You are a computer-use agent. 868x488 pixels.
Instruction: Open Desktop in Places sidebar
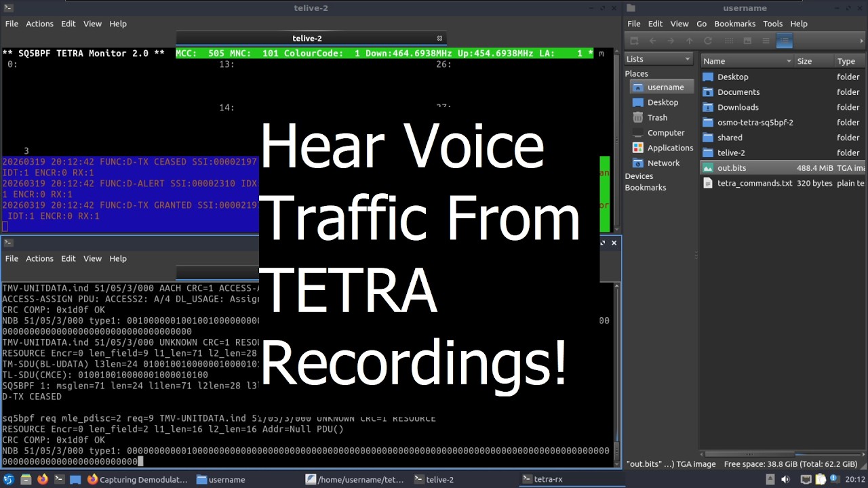[655, 102]
